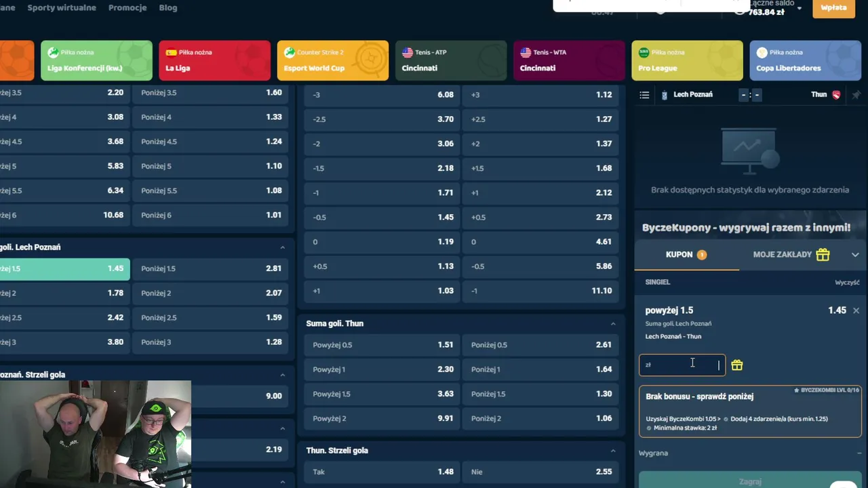Open the Blog menu item
Screen dimensions: 868x488
[168, 8]
